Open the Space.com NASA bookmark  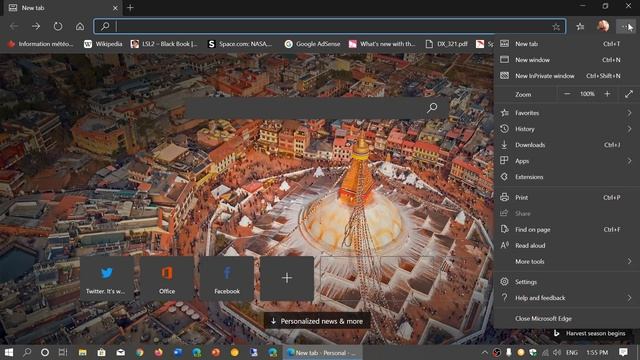(240, 44)
